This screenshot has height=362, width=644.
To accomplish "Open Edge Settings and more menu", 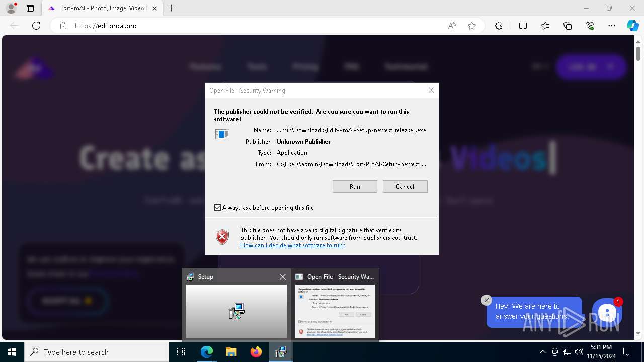I will (612, 26).
